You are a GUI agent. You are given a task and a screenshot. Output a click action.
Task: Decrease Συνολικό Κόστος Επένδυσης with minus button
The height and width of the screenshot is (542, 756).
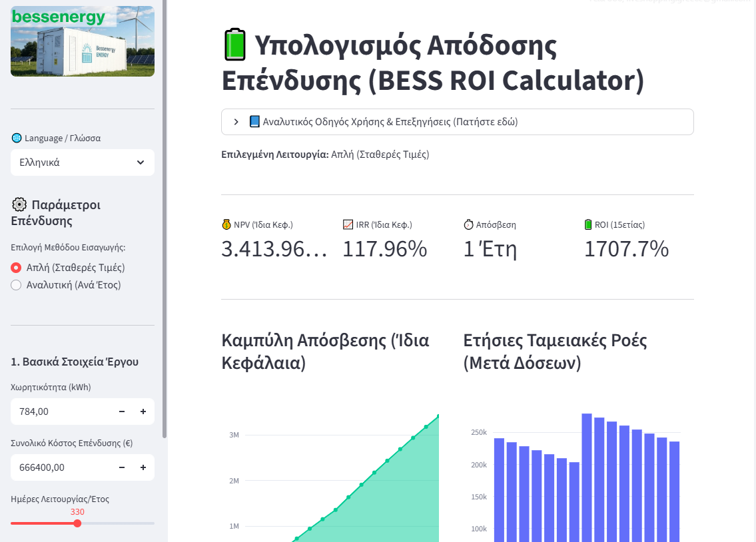[122, 467]
